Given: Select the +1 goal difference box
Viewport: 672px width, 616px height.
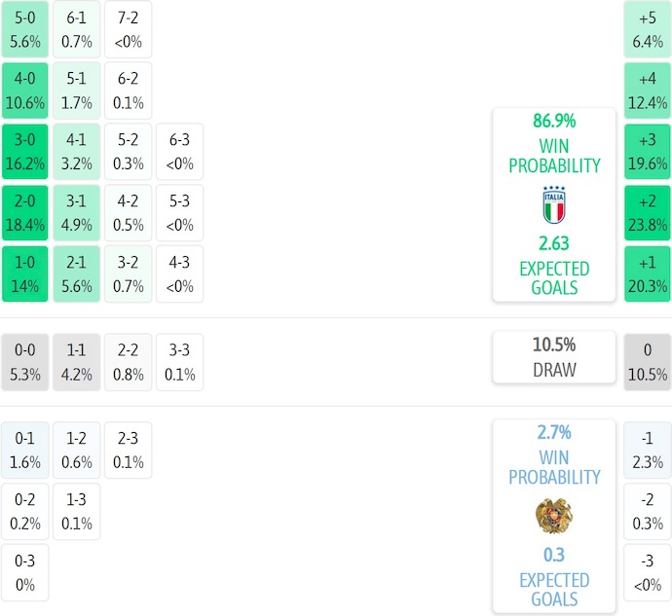Looking at the screenshot, I should pyautogui.click(x=648, y=274).
